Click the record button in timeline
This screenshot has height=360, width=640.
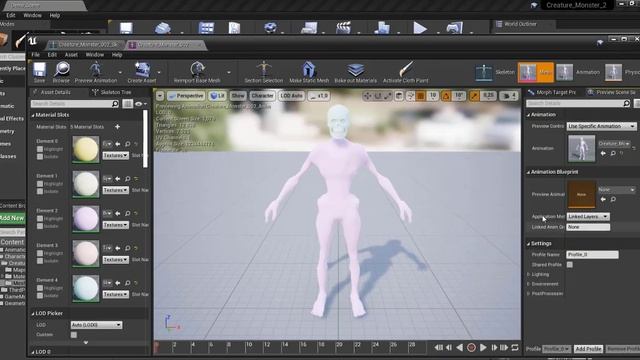click(471, 347)
